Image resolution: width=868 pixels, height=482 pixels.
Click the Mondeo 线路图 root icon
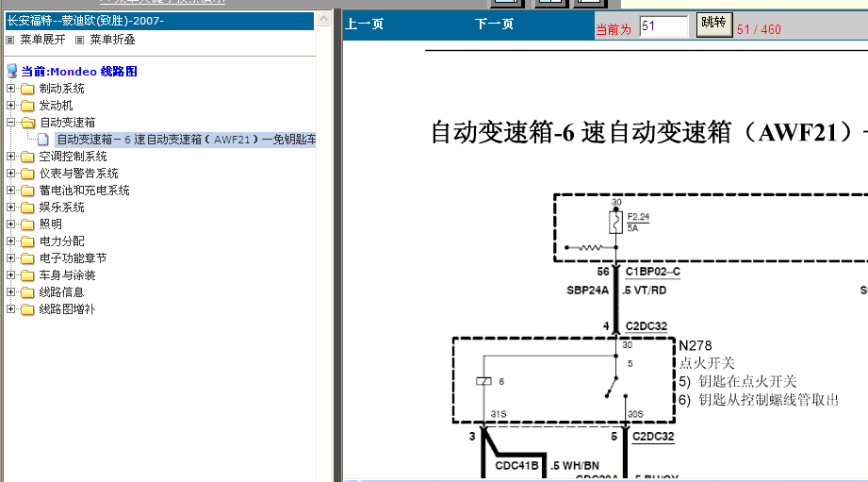coord(11,71)
